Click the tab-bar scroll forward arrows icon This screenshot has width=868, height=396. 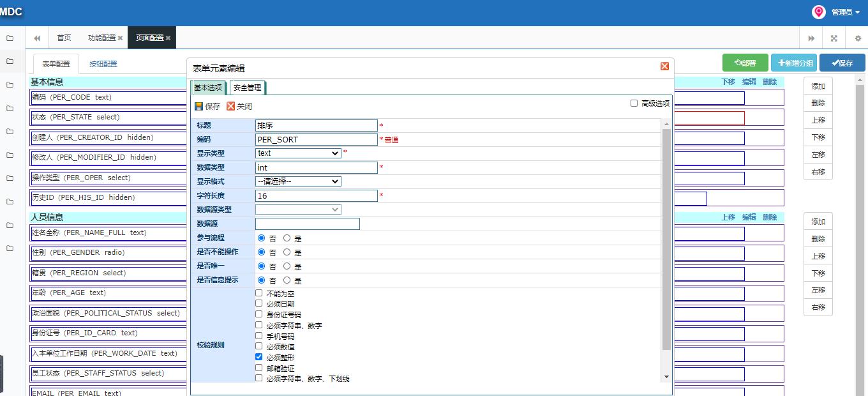(811, 38)
